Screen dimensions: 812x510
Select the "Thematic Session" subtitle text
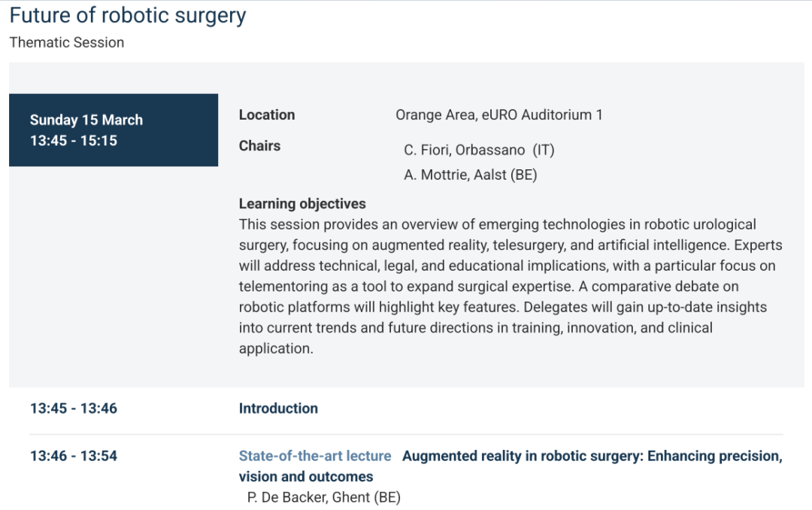point(67,43)
